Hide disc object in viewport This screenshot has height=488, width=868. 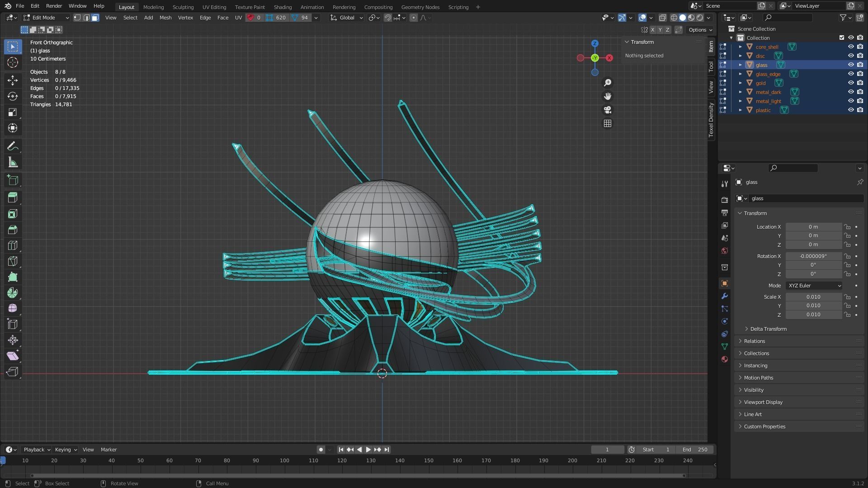[x=850, y=56]
